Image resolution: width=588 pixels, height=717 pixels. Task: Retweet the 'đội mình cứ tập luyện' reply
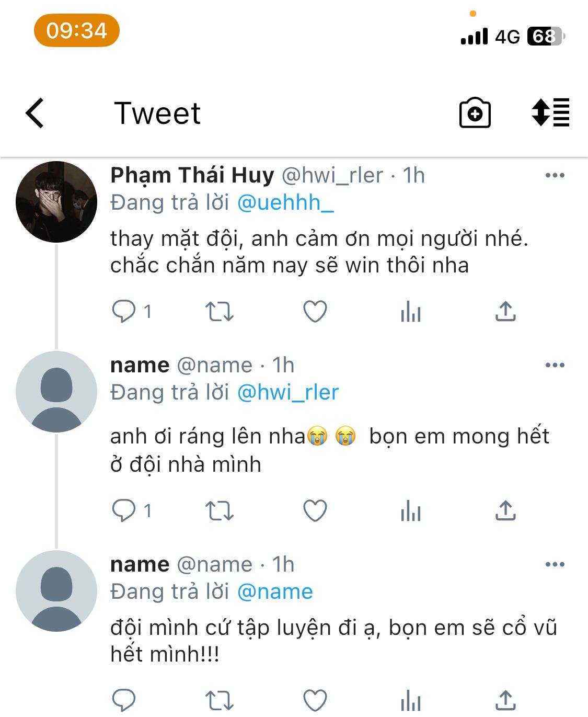click(219, 700)
